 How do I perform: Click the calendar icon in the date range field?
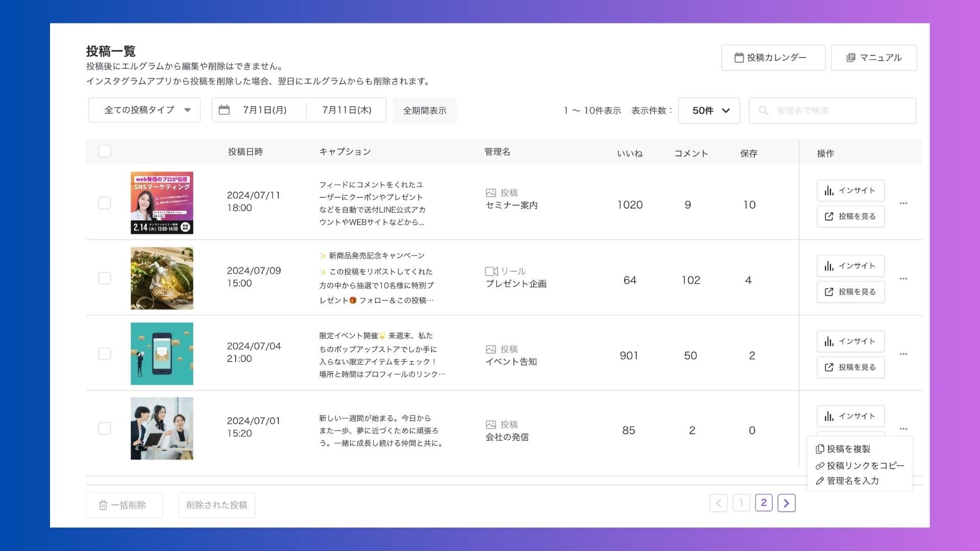pos(224,110)
